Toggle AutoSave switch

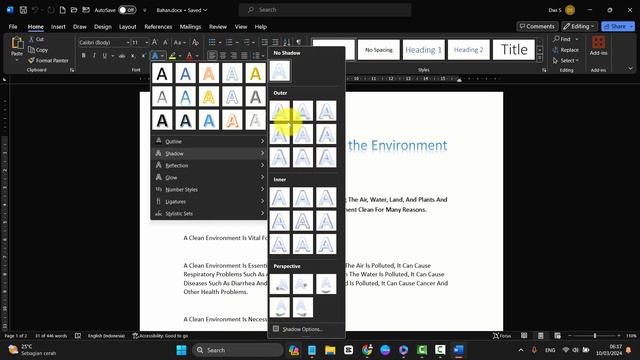pyautogui.click(x=127, y=10)
